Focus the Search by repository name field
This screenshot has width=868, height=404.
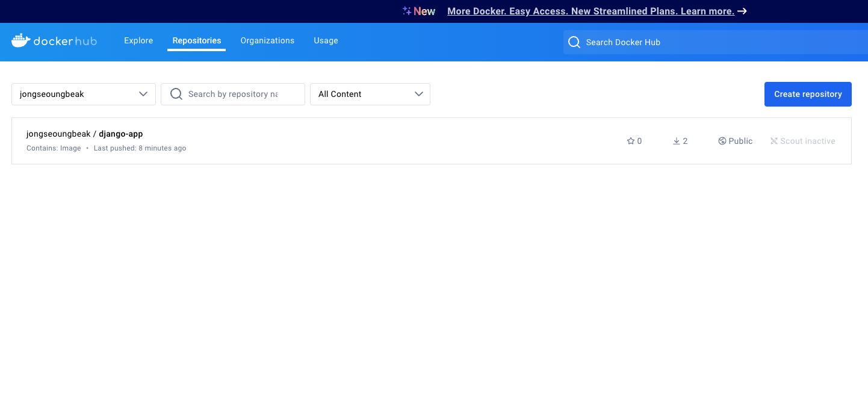click(x=233, y=94)
